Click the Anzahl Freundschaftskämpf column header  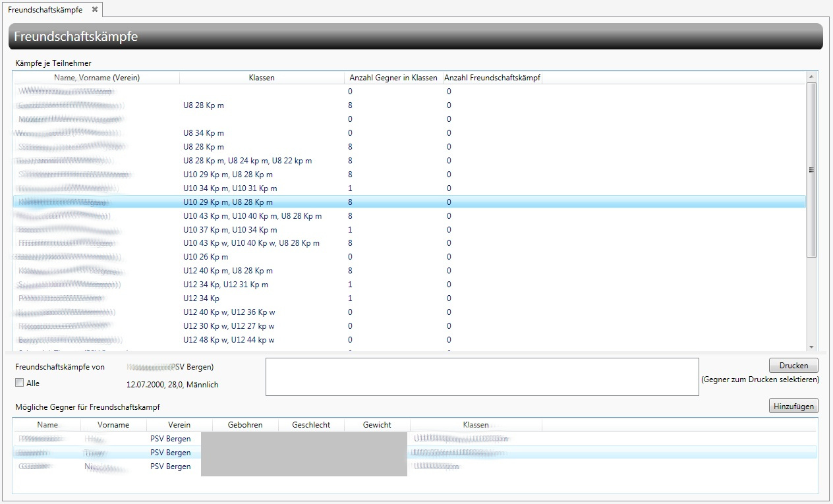click(492, 78)
